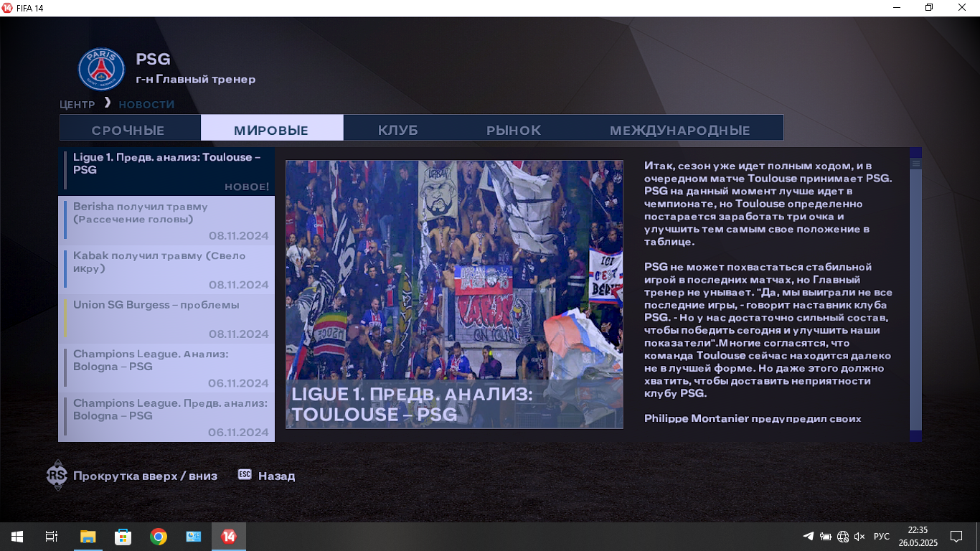Click the network globe tray icon

click(x=843, y=537)
